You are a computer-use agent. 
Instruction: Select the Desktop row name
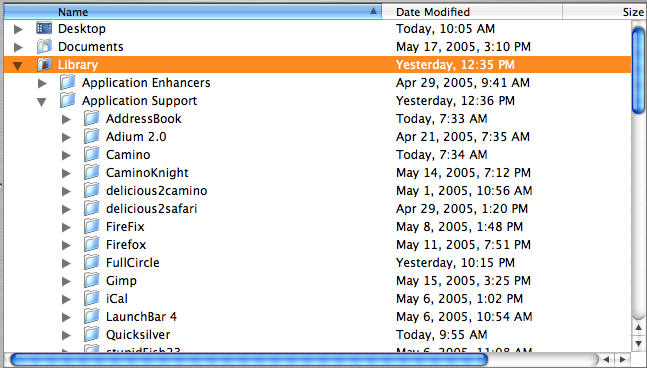click(82, 29)
